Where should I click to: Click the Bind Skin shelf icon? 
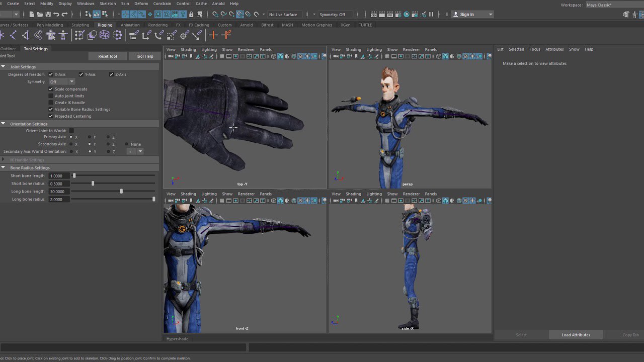pos(38,35)
